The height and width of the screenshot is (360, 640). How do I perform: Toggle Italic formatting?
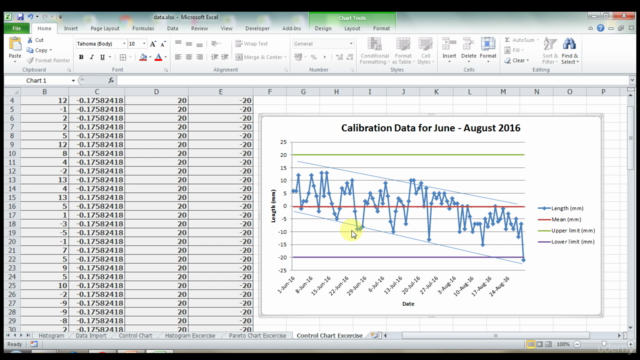91,57
